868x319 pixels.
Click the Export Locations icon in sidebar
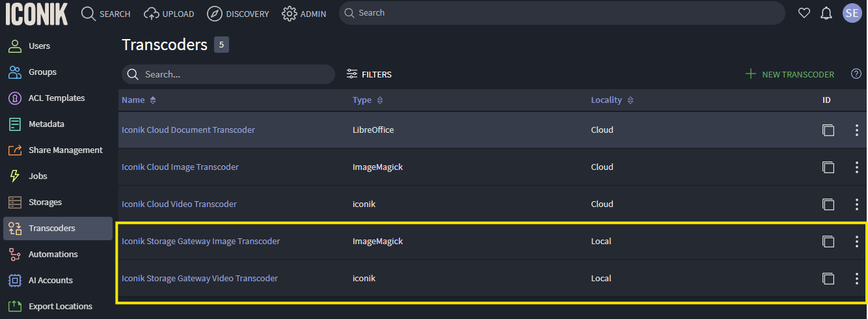[x=15, y=307]
